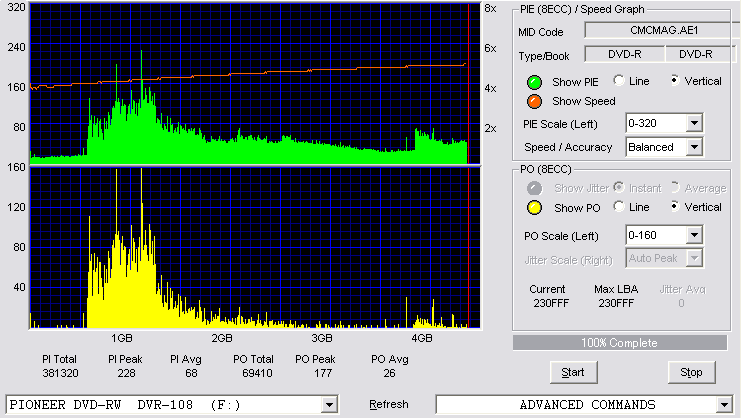Open ADVANCED COMMANDS dropdown arrow
The width and height of the screenshot is (741, 418).
[724, 405]
